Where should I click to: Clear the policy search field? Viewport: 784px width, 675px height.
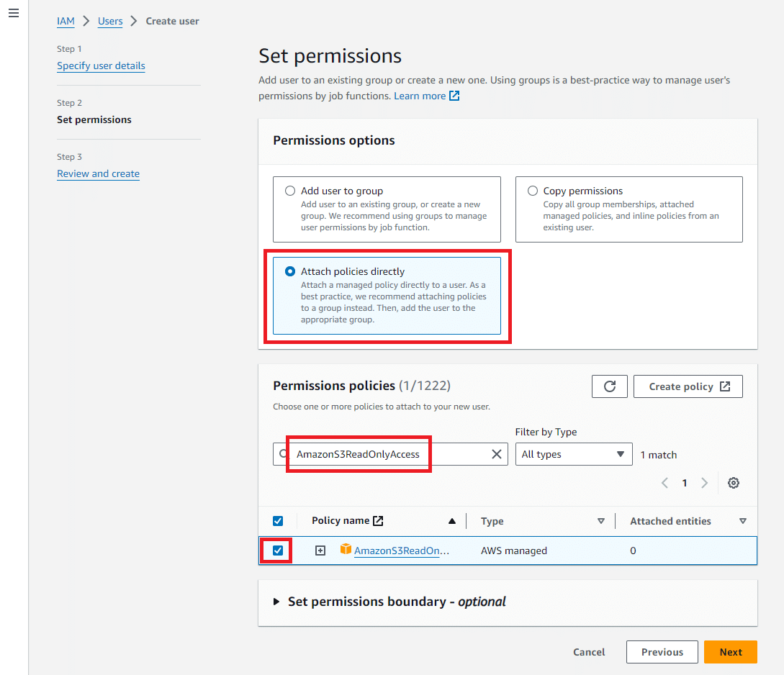coord(496,454)
